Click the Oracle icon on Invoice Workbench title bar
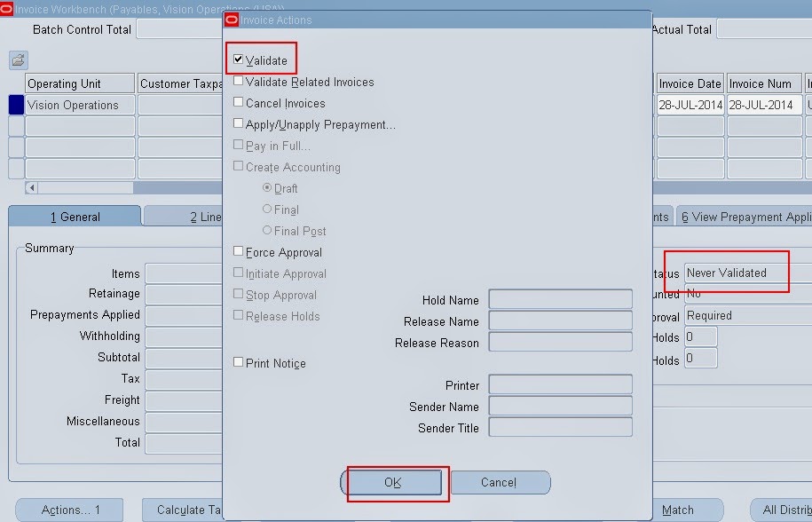812x522 pixels. click(8, 8)
